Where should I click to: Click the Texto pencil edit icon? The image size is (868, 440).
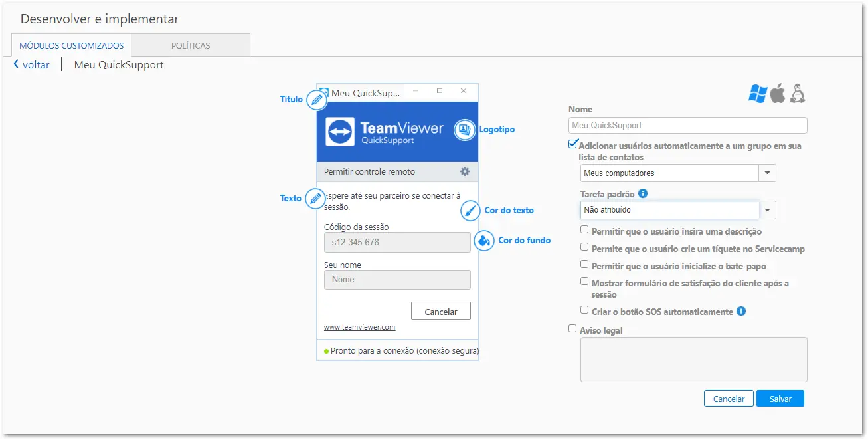[x=315, y=198]
